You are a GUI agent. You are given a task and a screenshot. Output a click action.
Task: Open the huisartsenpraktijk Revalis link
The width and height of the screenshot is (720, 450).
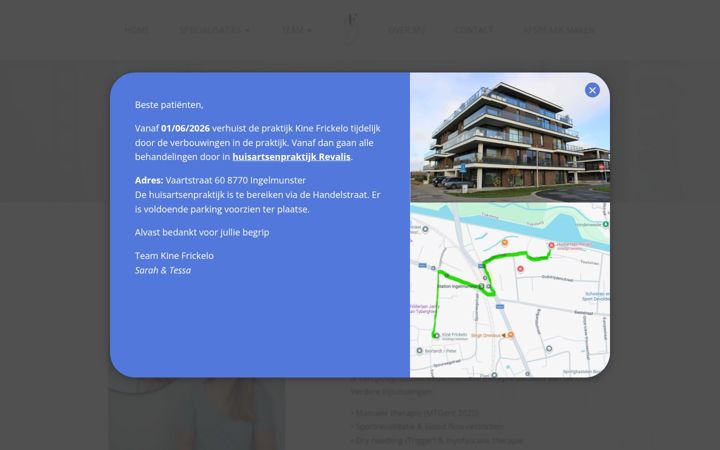(291, 157)
